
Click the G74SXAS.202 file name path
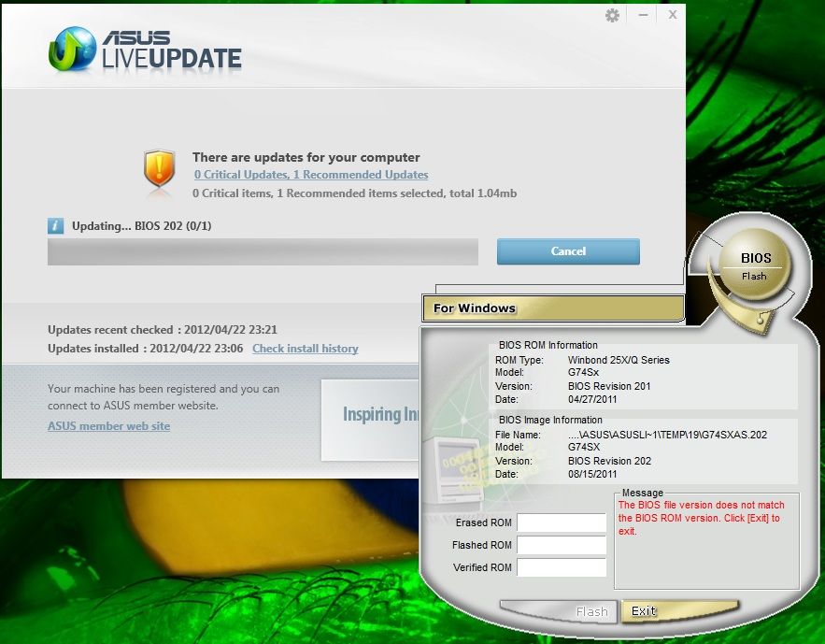pos(667,435)
